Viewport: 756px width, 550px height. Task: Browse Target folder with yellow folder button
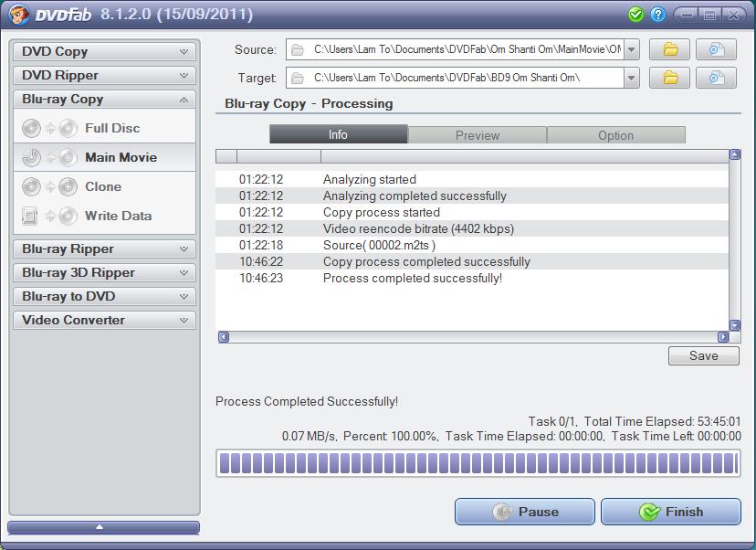coord(669,78)
